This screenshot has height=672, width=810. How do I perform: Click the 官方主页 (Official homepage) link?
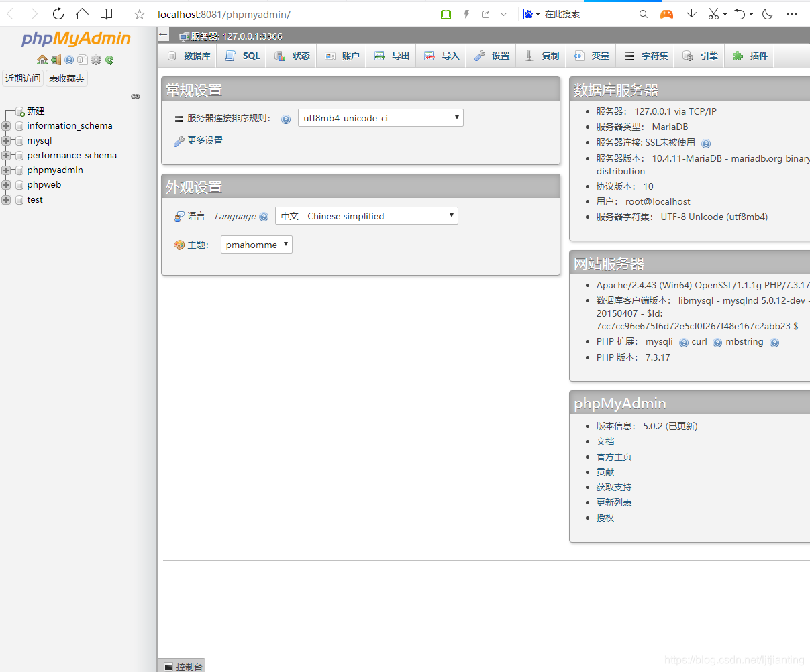coord(614,457)
